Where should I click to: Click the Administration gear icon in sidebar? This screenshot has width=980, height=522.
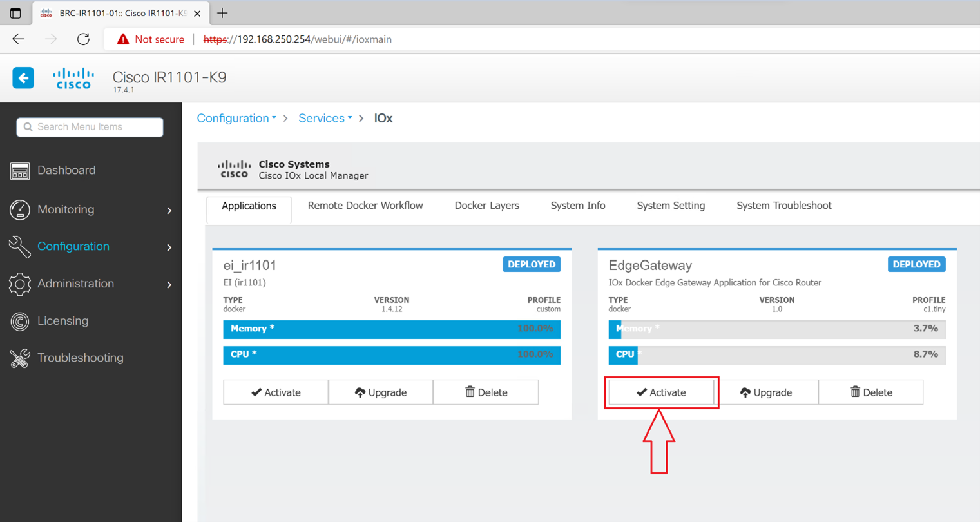[x=19, y=284]
